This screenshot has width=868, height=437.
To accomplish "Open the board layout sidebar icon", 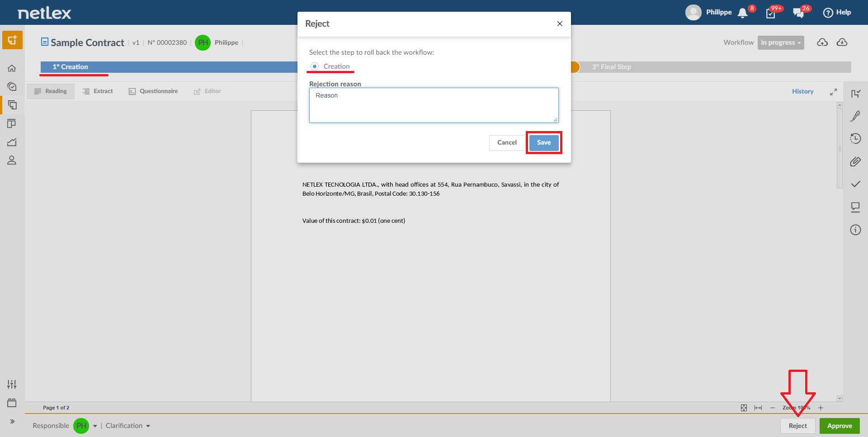I will tap(12, 123).
